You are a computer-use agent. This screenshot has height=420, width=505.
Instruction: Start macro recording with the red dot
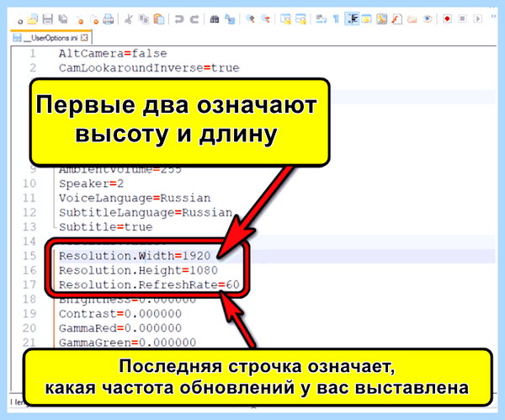(448, 19)
